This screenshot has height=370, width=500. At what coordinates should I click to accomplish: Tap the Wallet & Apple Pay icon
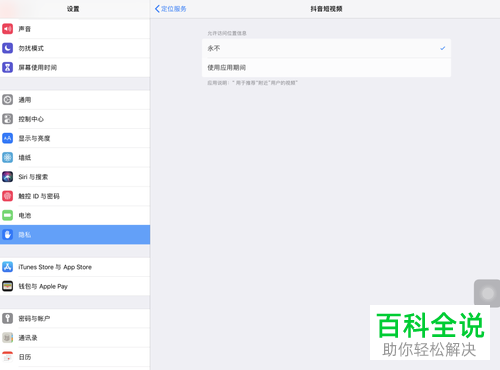8,286
